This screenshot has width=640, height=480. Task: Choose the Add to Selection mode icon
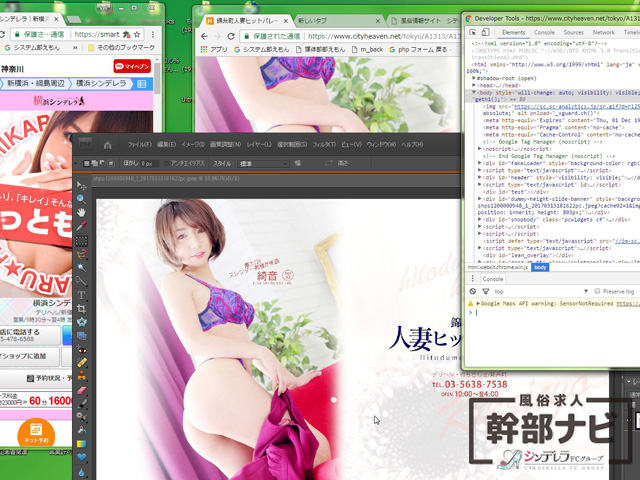click(95, 163)
